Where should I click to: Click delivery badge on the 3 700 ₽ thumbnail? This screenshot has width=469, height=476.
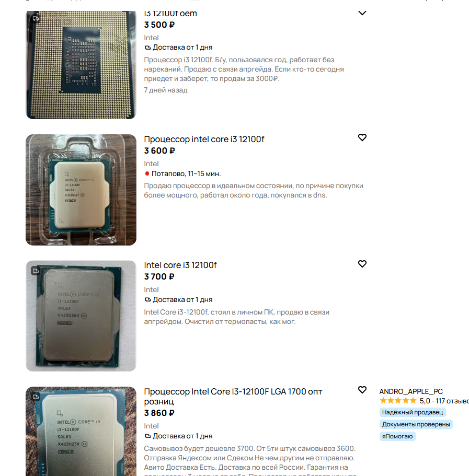click(x=36, y=271)
